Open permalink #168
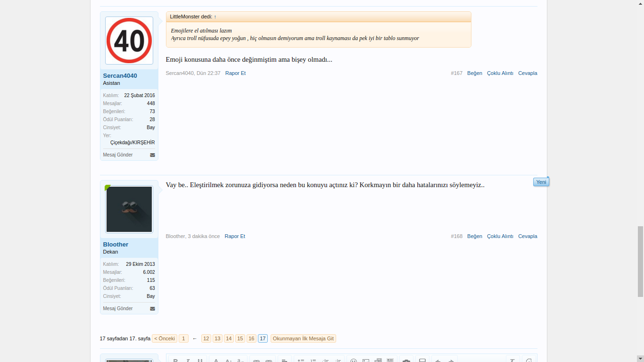The width and height of the screenshot is (644, 362). coord(456,236)
